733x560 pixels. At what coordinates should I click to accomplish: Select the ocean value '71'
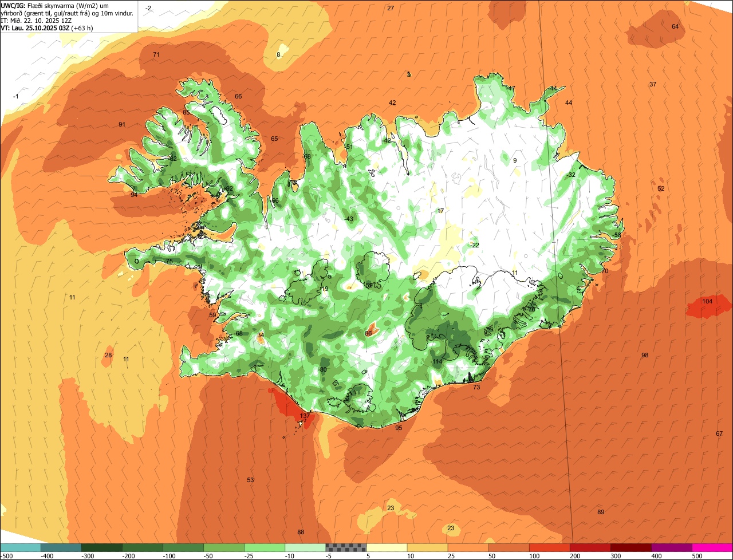[x=156, y=54]
